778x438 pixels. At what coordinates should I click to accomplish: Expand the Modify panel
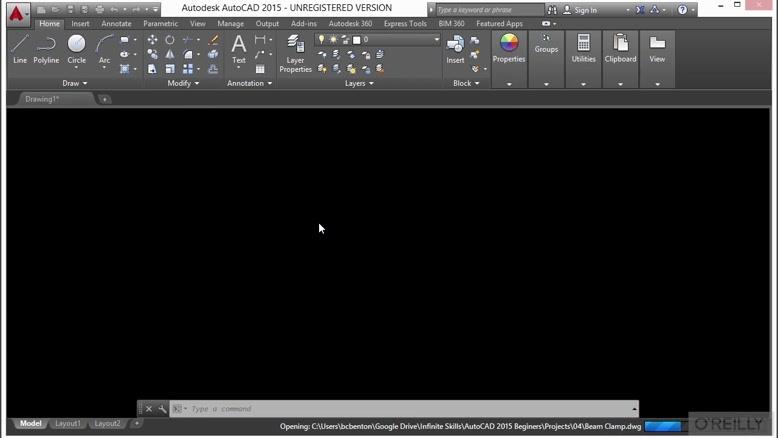click(183, 83)
